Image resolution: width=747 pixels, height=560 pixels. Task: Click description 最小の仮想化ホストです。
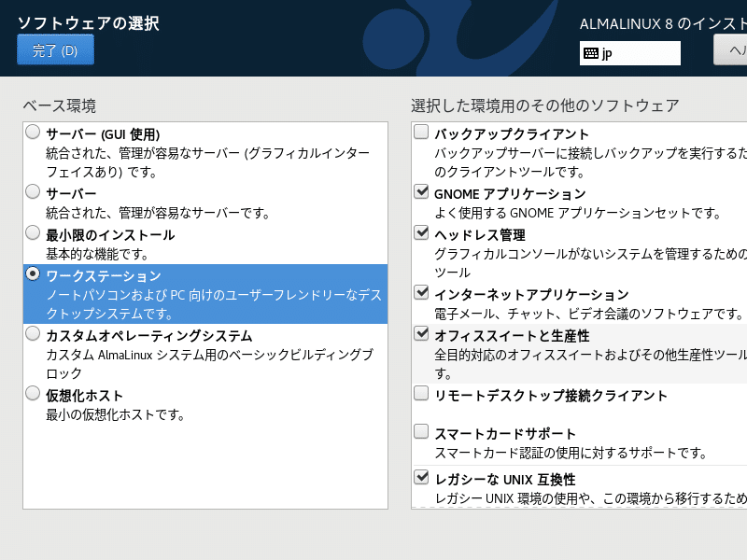(115, 414)
